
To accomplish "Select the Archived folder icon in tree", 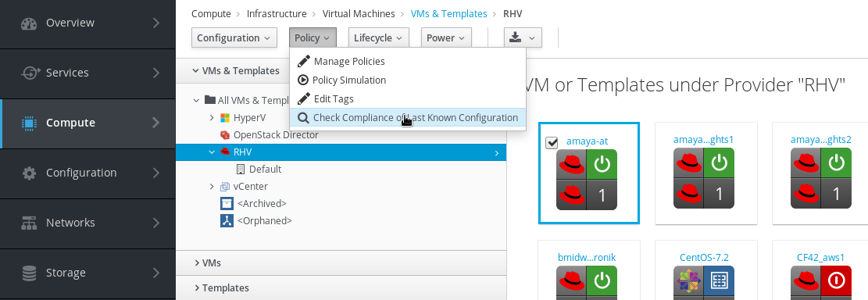I will 226,204.
